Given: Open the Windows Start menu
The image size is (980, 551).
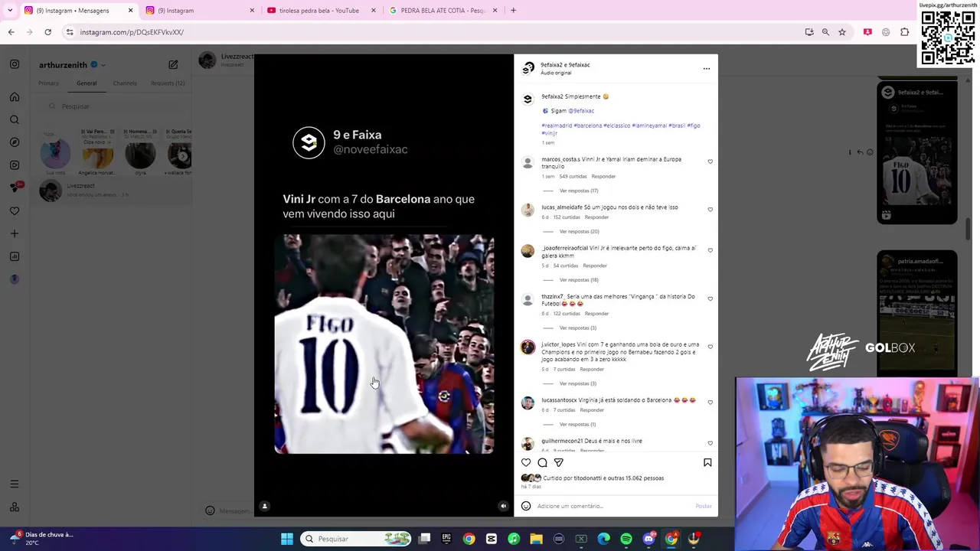Looking at the screenshot, I should pyautogui.click(x=287, y=539).
